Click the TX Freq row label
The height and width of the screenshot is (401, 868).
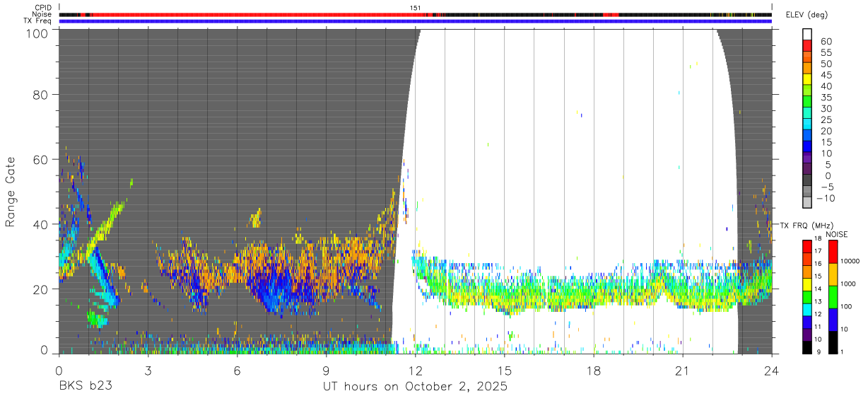(37, 21)
